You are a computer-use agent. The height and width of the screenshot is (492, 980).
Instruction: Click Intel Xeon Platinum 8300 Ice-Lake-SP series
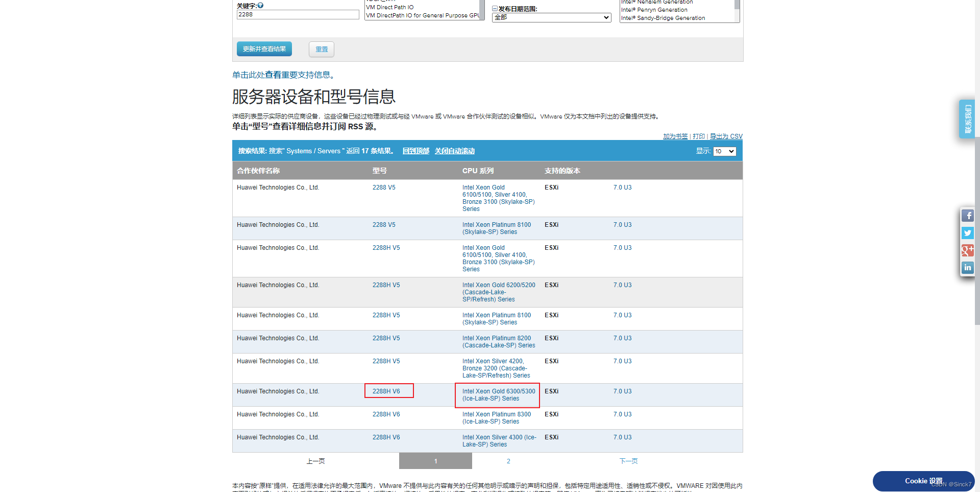click(x=497, y=418)
